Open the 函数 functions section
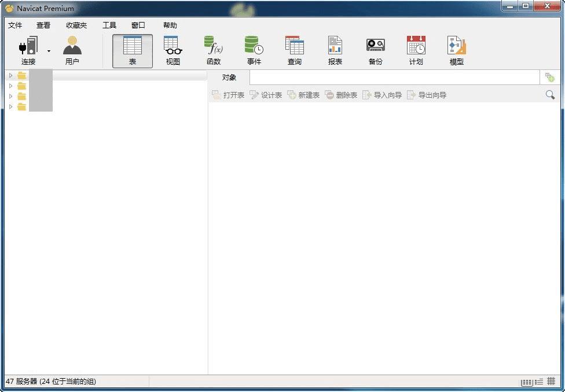Screen dimensions: 565x392 [x=213, y=51]
